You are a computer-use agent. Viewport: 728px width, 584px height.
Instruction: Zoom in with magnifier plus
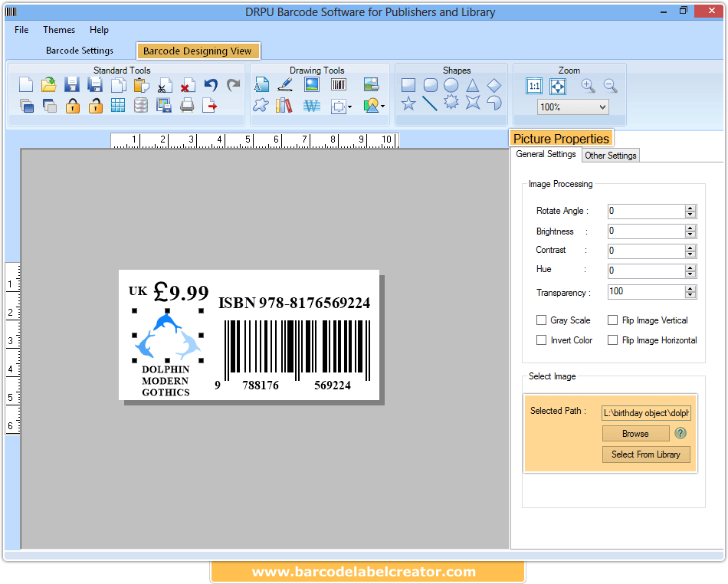click(589, 86)
